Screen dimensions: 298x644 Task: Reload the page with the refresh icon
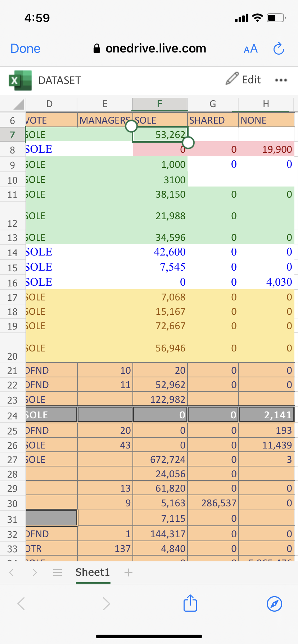pos(279,49)
